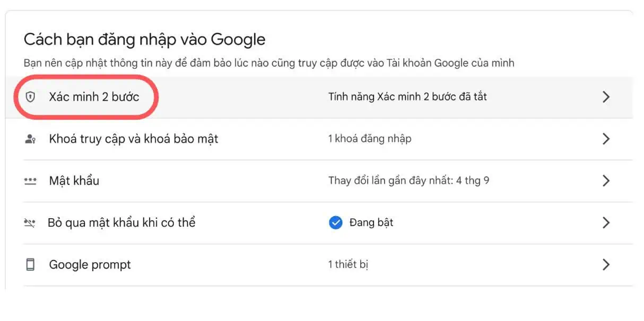Click the phone icon beside Google prompt

click(x=32, y=264)
